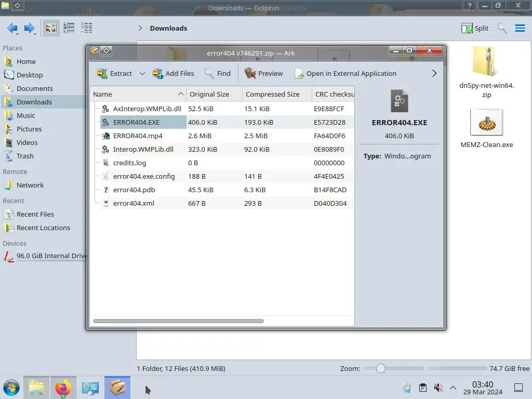Screen dimensions: 532x399
Task: Click Open in External Application
Action: 345,73
